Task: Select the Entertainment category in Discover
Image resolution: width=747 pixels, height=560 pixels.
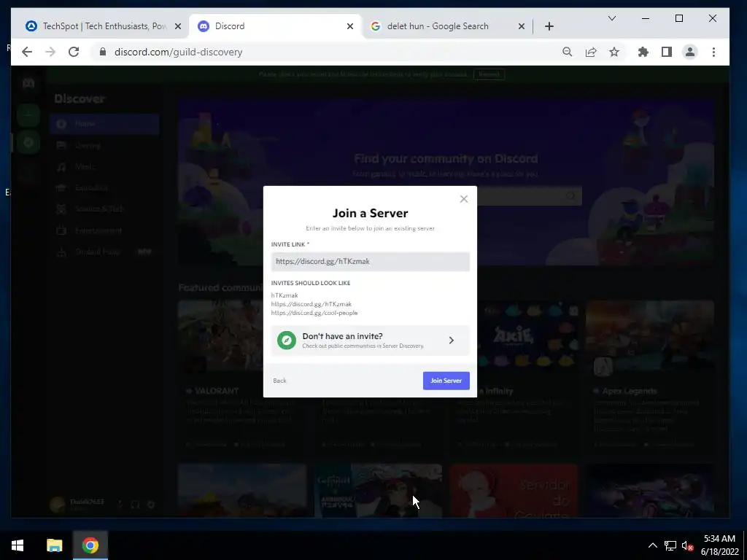Action: 104,230
